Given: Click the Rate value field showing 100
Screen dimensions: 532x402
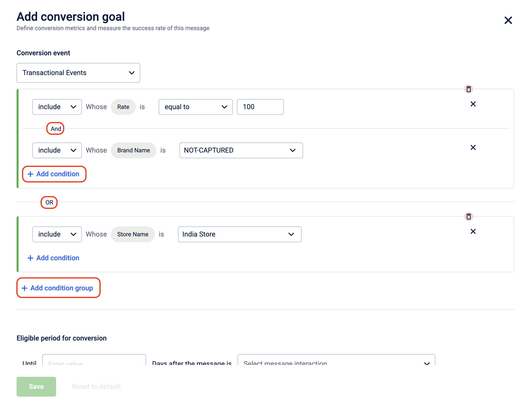Looking at the screenshot, I should coord(260,107).
